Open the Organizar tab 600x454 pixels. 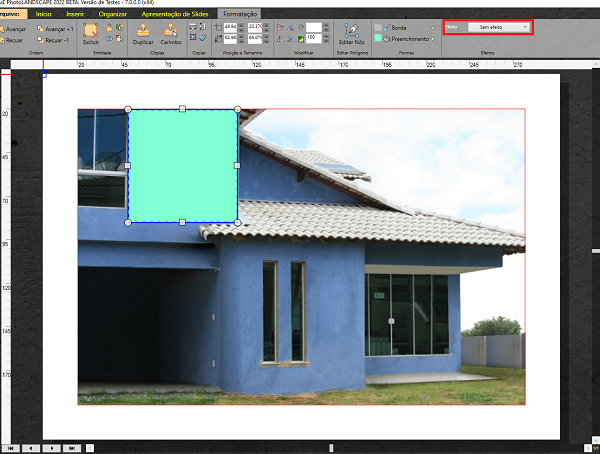(x=113, y=14)
